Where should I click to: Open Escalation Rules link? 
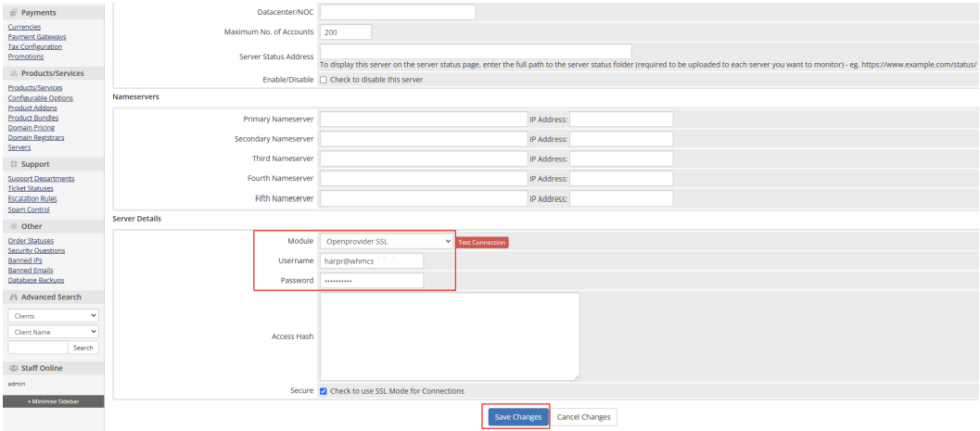(x=32, y=198)
